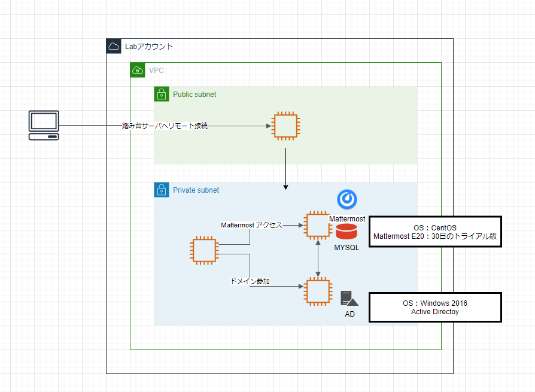The image size is (535, 392).
Task: Select the Mattermost text label
Action: (347, 218)
